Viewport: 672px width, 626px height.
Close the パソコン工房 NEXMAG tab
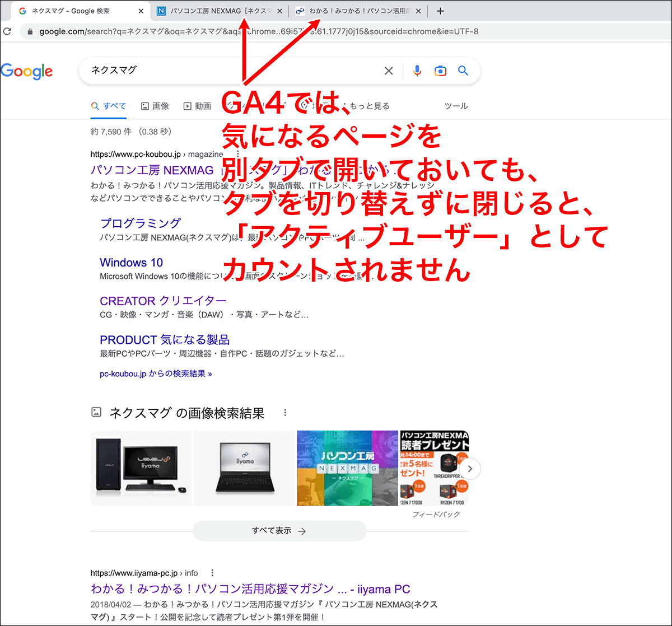point(279,11)
